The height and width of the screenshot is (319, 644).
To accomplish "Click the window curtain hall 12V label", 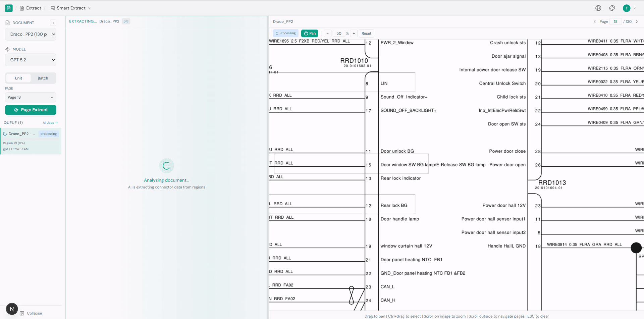I will pyautogui.click(x=406, y=246).
